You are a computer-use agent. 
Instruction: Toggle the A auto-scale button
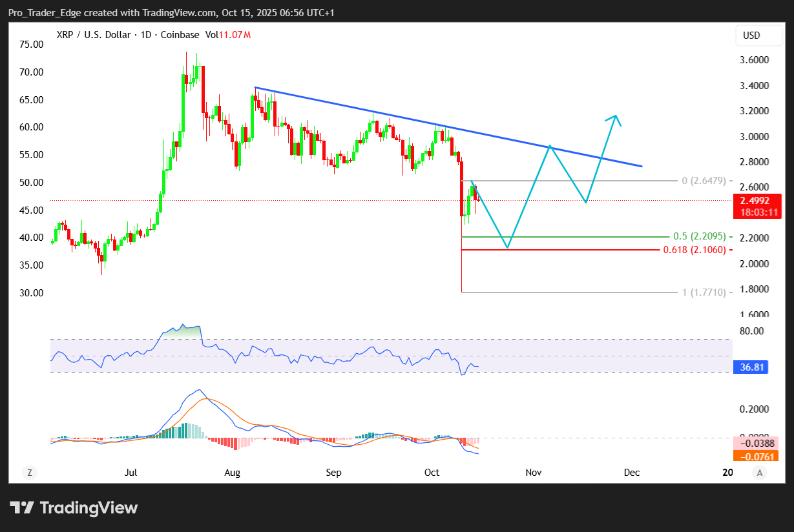point(760,473)
